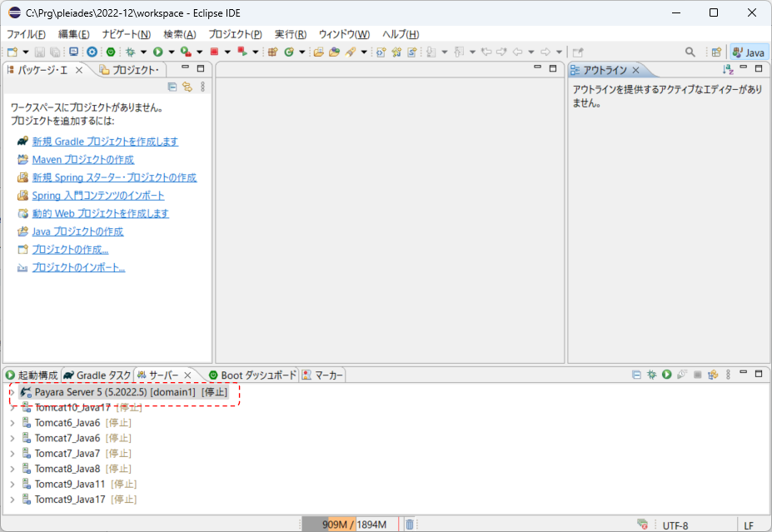Click the Pin Editor icon
The height and width of the screenshot is (532, 772).
point(578,52)
